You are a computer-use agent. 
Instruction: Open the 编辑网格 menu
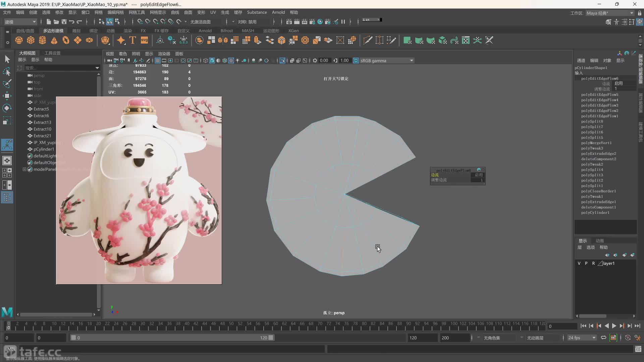coord(116,12)
